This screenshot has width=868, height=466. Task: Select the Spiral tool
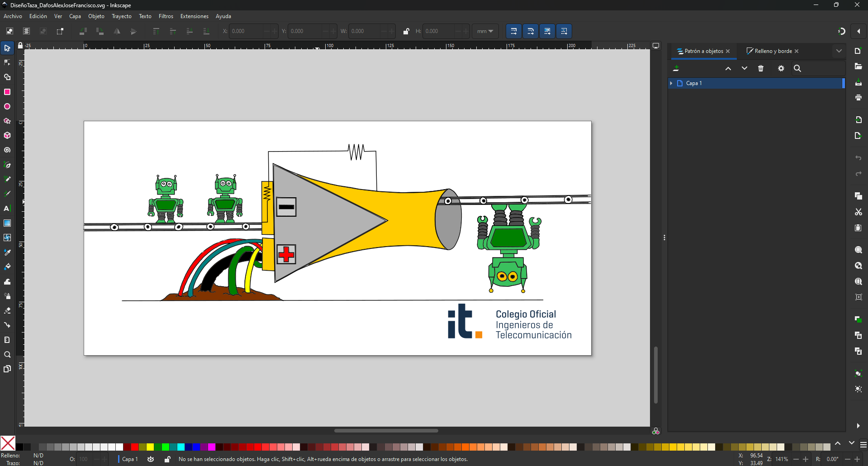pyautogui.click(x=7, y=150)
